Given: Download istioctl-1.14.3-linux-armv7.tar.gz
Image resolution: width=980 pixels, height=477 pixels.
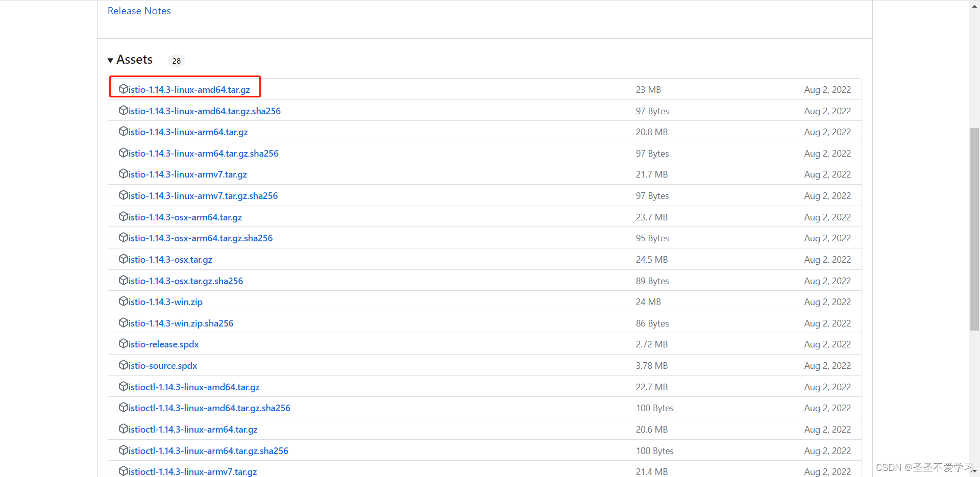Looking at the screenshot, I should [192, 471].
